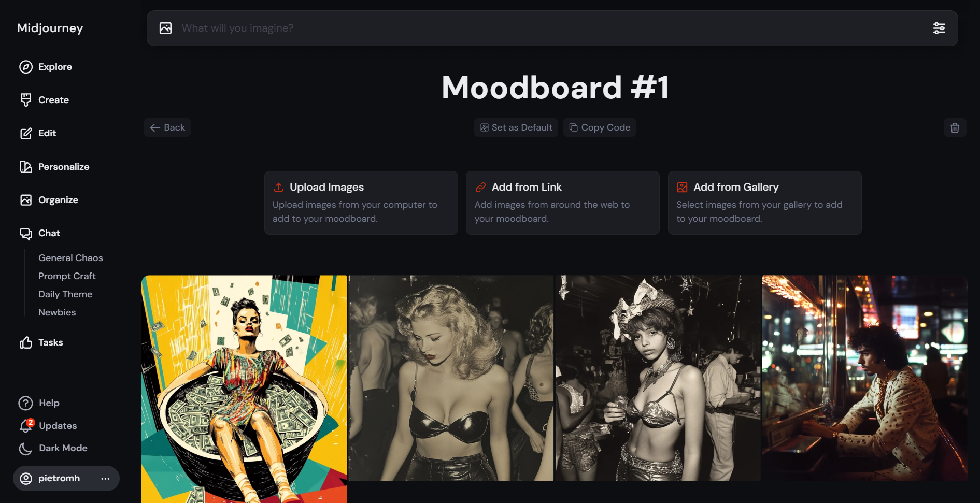Open the Organize gallery icon
Image resolution: width=980 pixels, height=503 pixels.
tap(26, 200)
